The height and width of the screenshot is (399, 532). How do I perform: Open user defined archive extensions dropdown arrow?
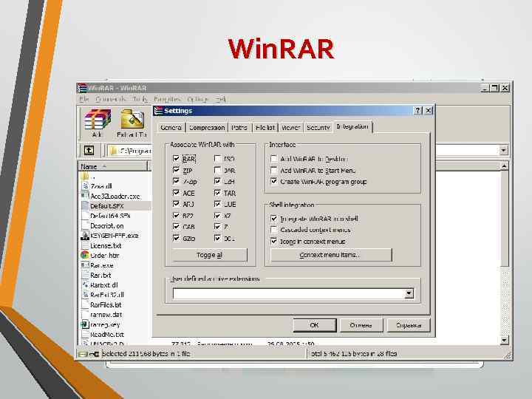pos(409,293)
